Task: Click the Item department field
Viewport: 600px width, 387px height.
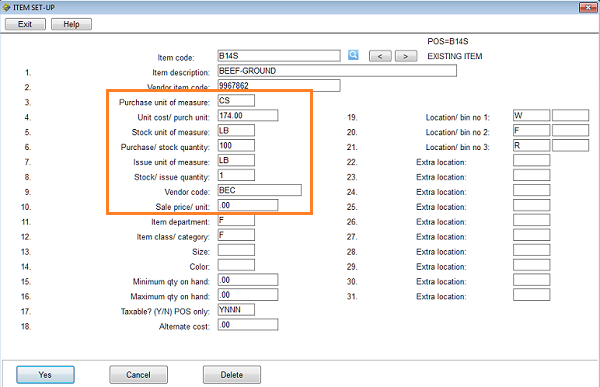Action: (236, 220)
